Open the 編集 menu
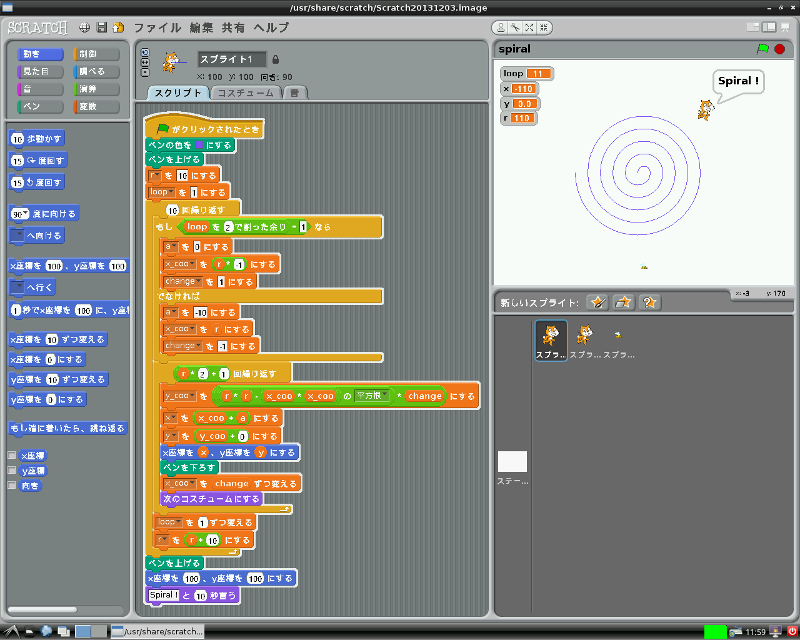800x640 pixels. pos(201,28)
